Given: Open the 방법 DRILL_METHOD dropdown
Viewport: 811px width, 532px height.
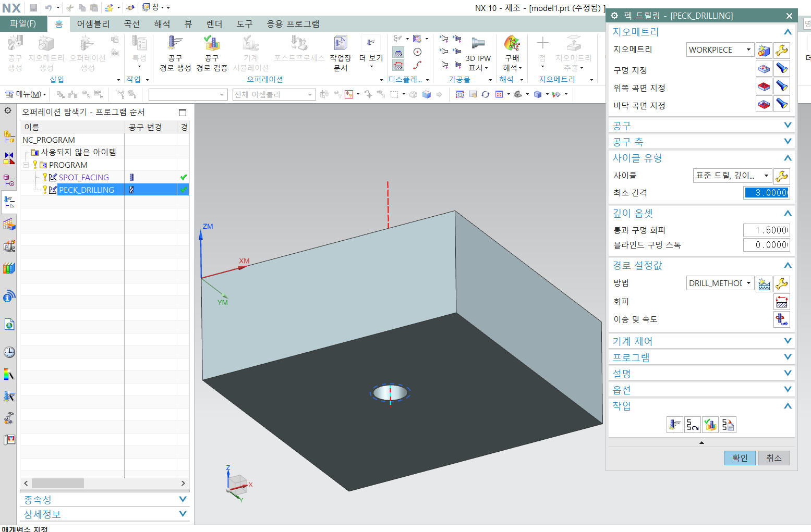Looking at the screenshot, I should click(720, 283).
